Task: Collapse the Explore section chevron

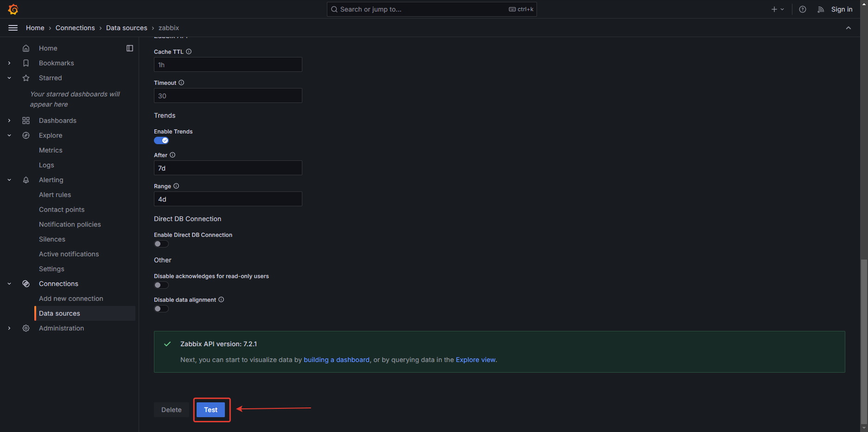Action: [x=9, y=135]
